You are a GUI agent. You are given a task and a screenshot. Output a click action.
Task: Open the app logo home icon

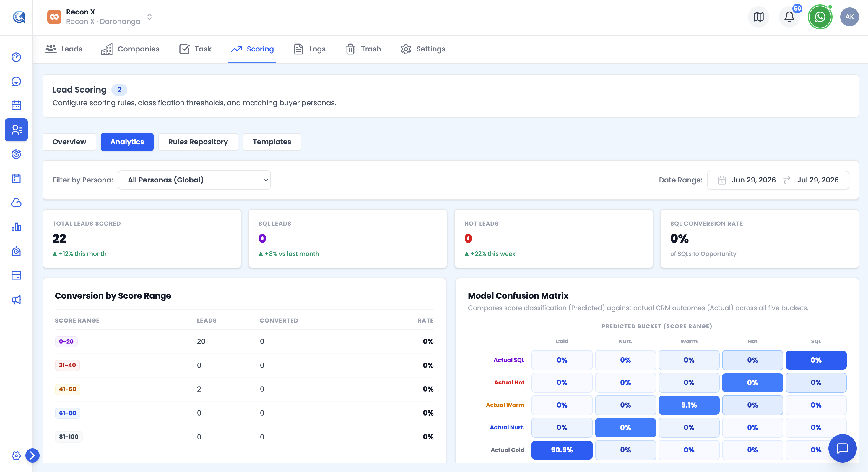19,17
